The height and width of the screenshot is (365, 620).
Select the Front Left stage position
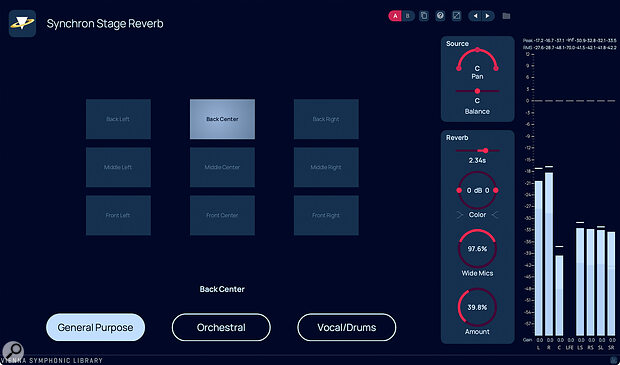(x=118, y=216)
